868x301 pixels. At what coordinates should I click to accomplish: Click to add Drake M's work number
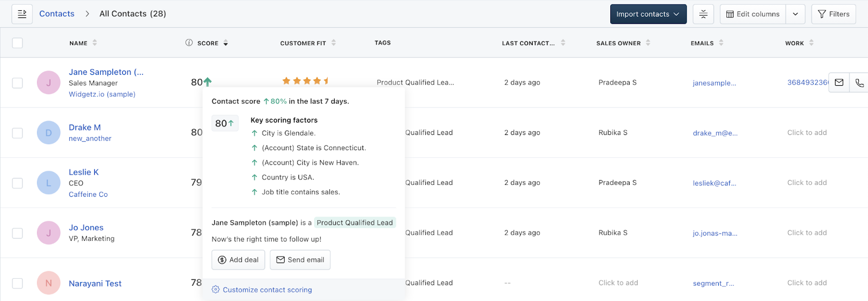[807, 132]
